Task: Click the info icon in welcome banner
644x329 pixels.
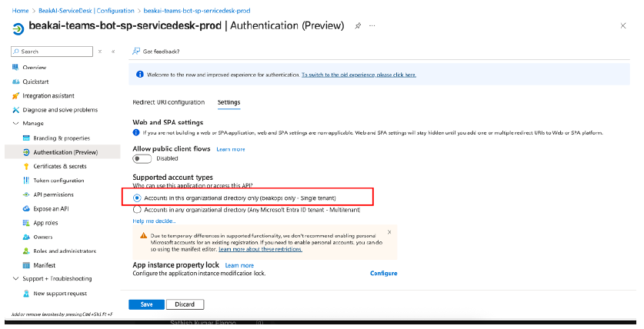Action: 139,75
